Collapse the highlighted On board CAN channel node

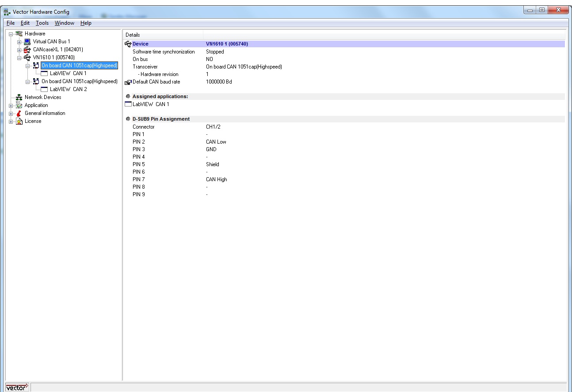(x=28, y=65)
